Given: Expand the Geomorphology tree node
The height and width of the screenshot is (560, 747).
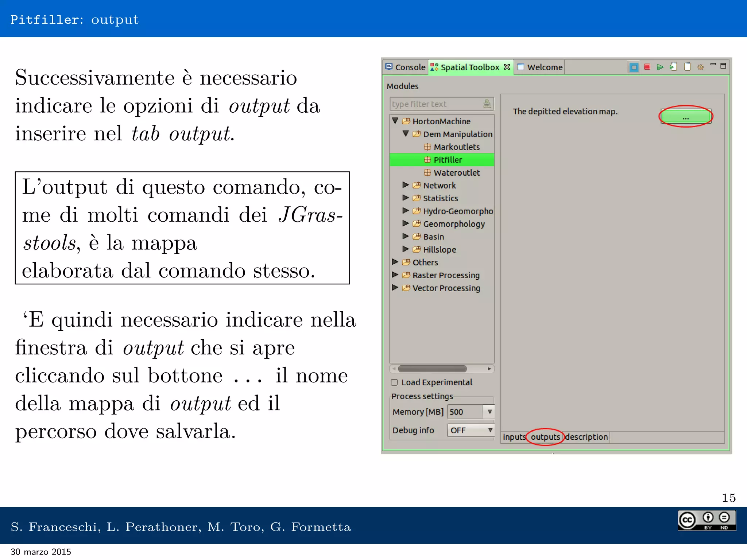Looking at the screenshot, I should 405,223.
